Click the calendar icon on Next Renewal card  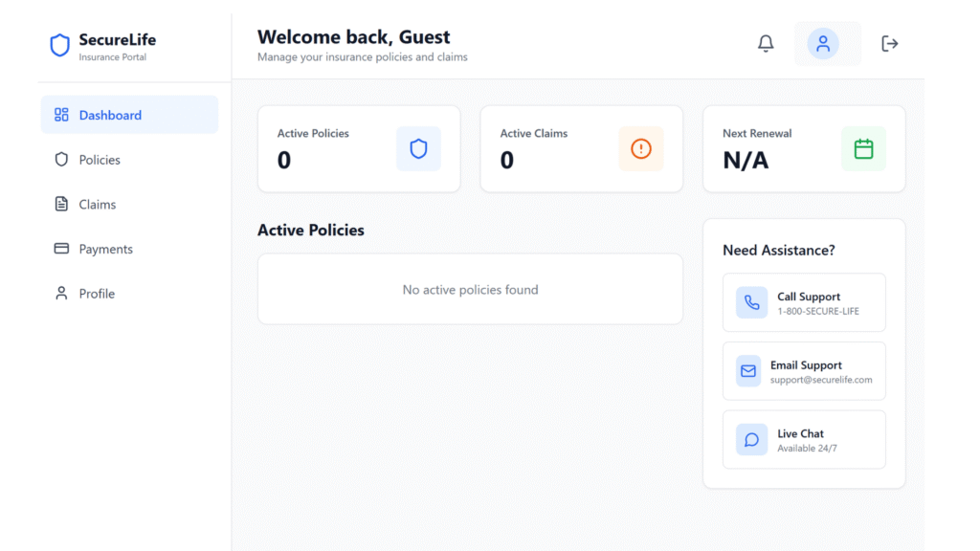click(863, 148)
